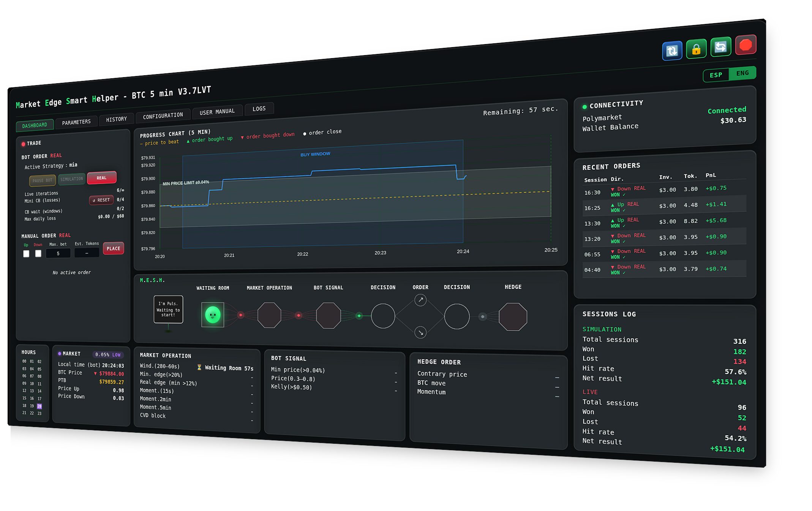The height and width of the screenshot is (511, 812).
Task: Reset the Mini CB losses counter
Action: tap(101, 200)
